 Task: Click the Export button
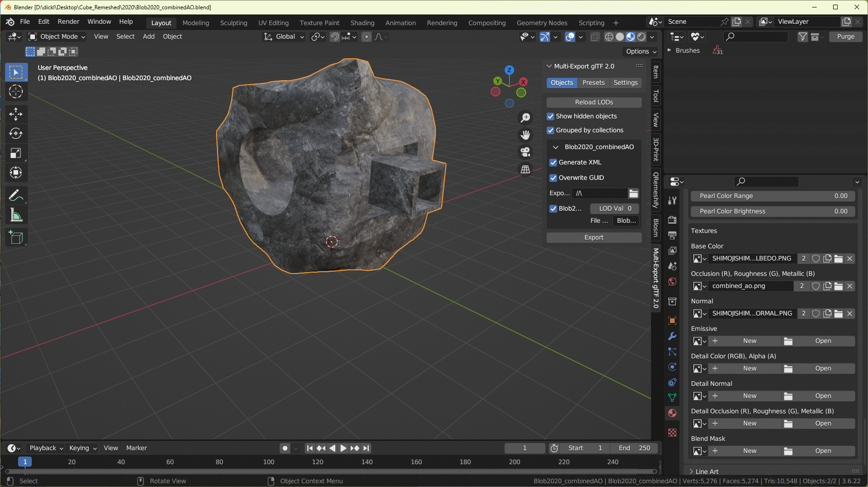tap(594, 237)
